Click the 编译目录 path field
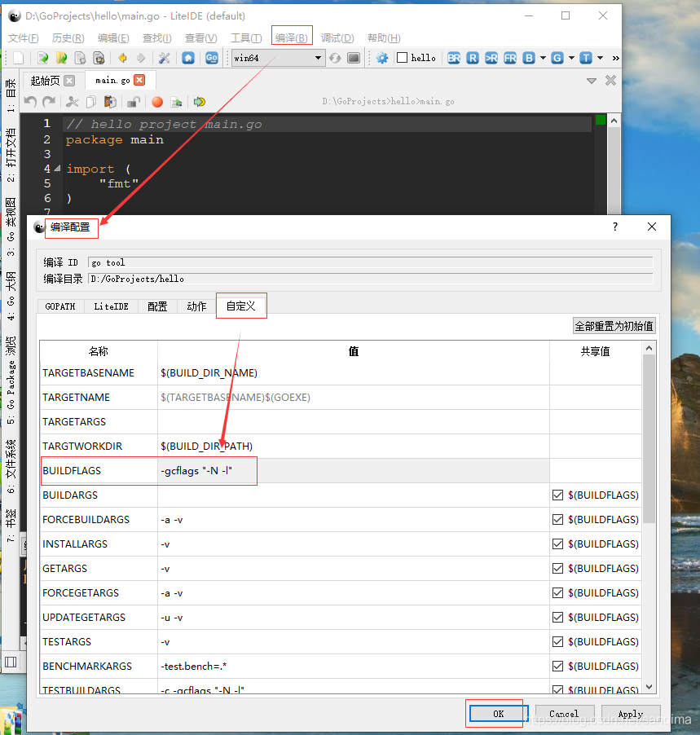 pos(371,279)
